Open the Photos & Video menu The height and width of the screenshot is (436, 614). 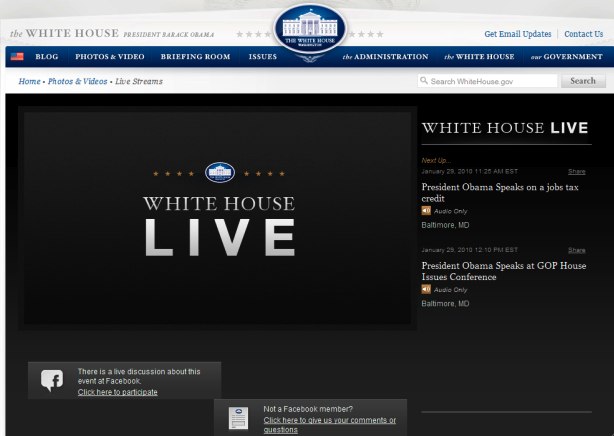pos(110,56)
